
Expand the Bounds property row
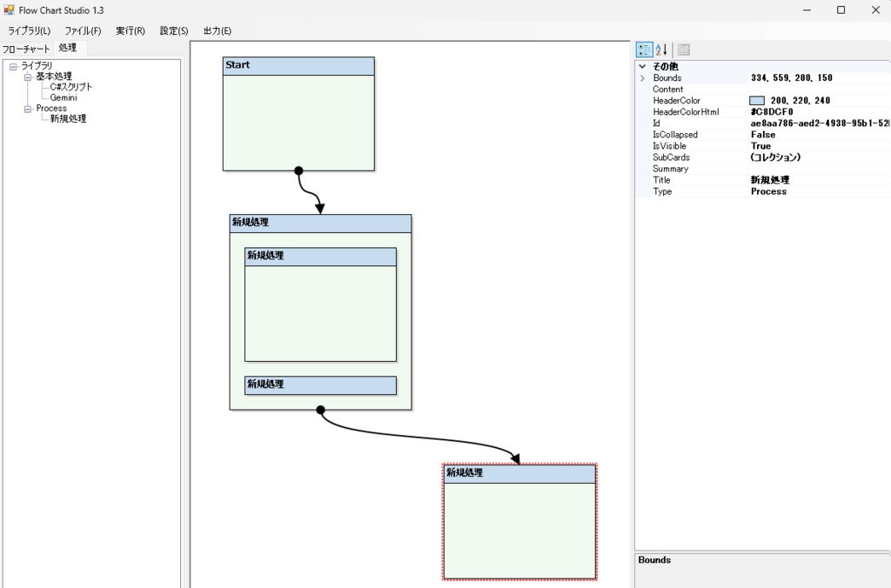pyautogui.click(x=643, y=77)
